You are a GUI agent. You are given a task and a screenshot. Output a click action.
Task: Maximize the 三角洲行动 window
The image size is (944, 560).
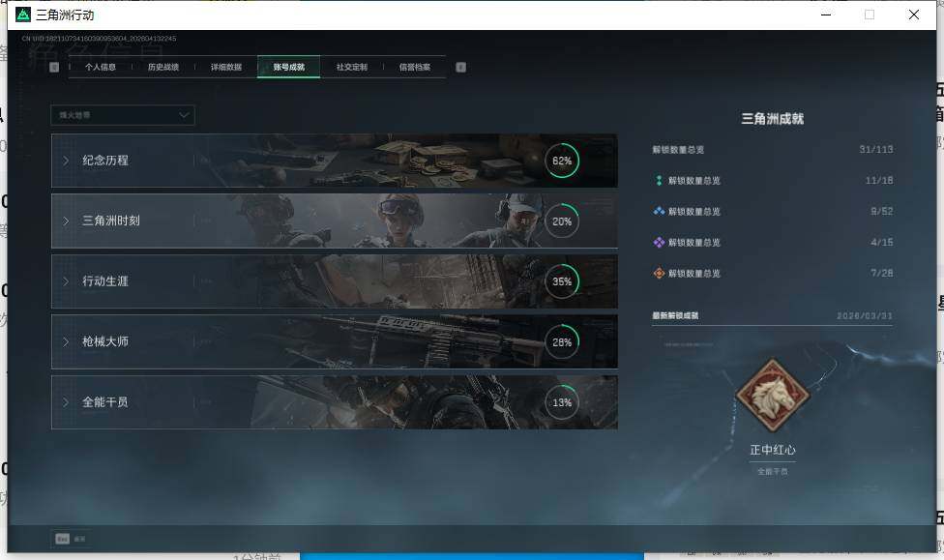pyautogui.click(x=870, y=15)
